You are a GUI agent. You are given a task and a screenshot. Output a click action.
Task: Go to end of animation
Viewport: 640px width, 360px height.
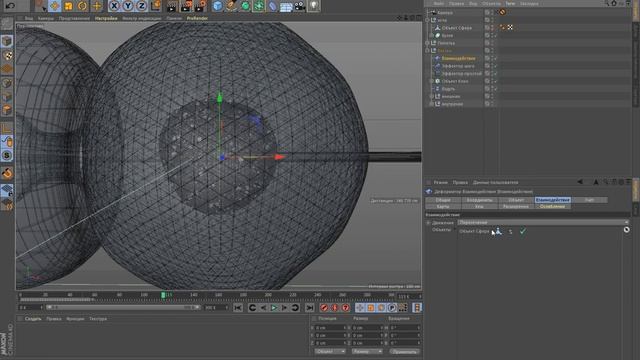point(310,307)
